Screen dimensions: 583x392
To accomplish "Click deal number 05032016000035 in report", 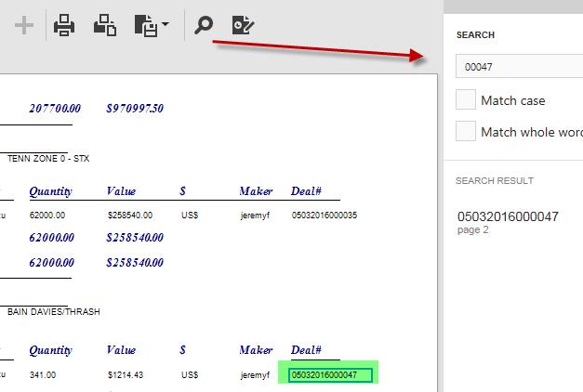I will coord(324,215).
